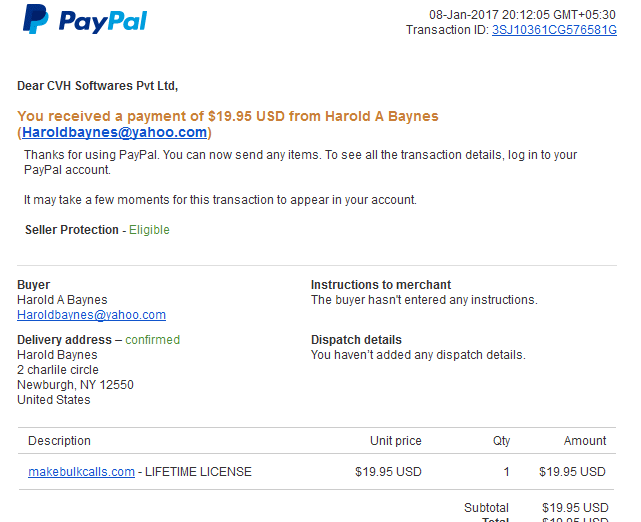
Task: Click the Description column header
Action: [x=59, y=441]
